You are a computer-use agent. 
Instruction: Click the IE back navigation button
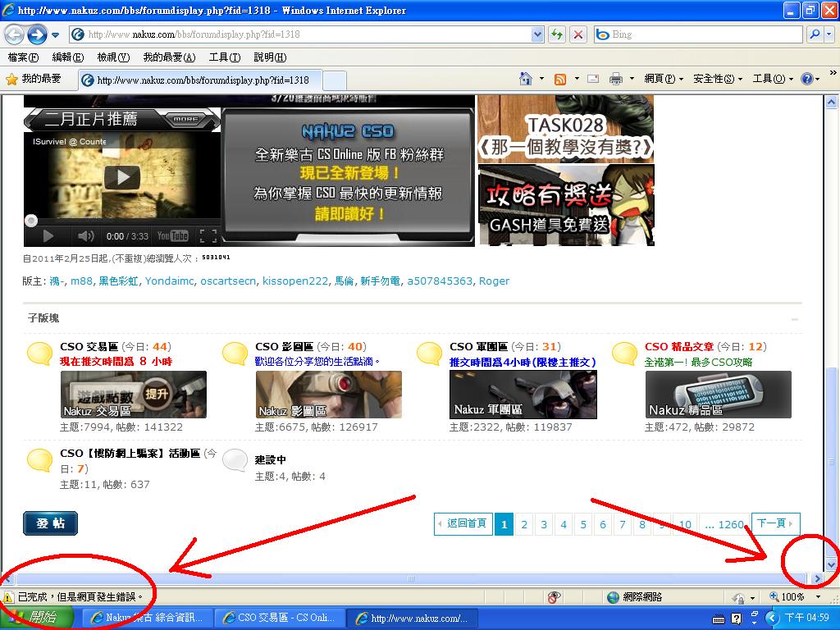pyautogui.click(x=14, y=34)
